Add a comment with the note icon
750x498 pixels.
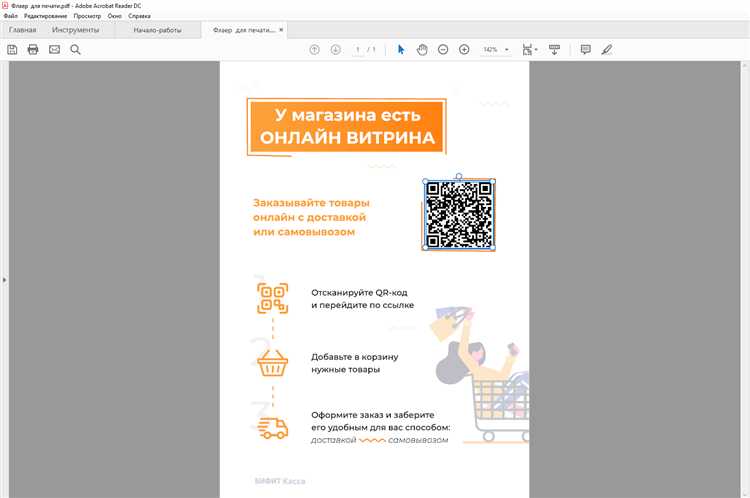point(586,49)
